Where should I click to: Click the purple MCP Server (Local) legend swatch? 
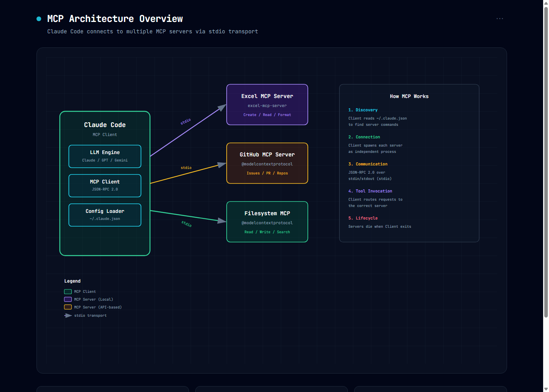[68, 299]
